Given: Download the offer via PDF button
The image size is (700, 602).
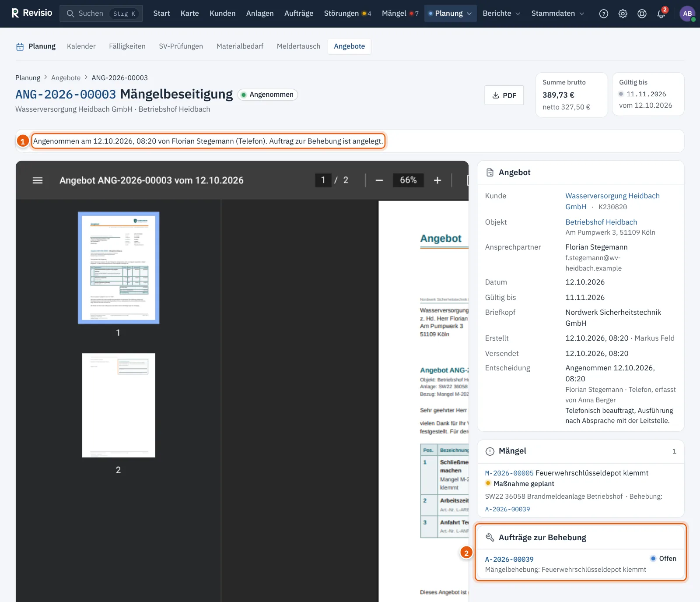Looking at the screenshot, I should tap(504, 95).
